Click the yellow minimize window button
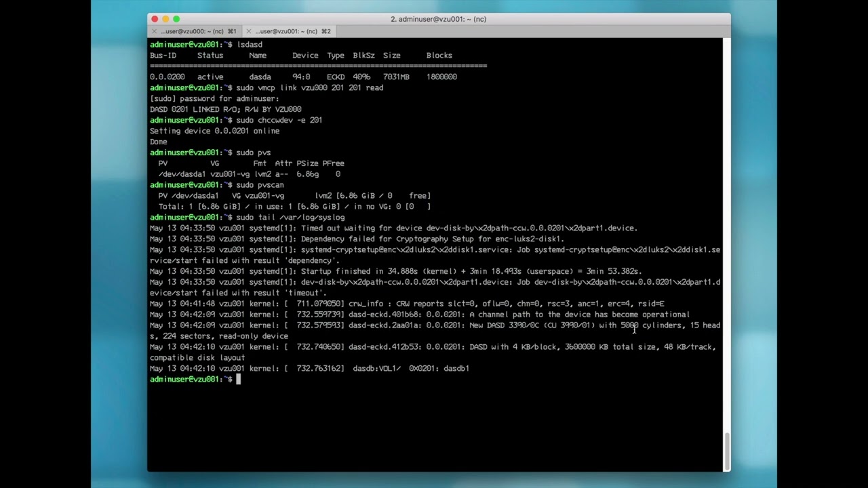 165,19
